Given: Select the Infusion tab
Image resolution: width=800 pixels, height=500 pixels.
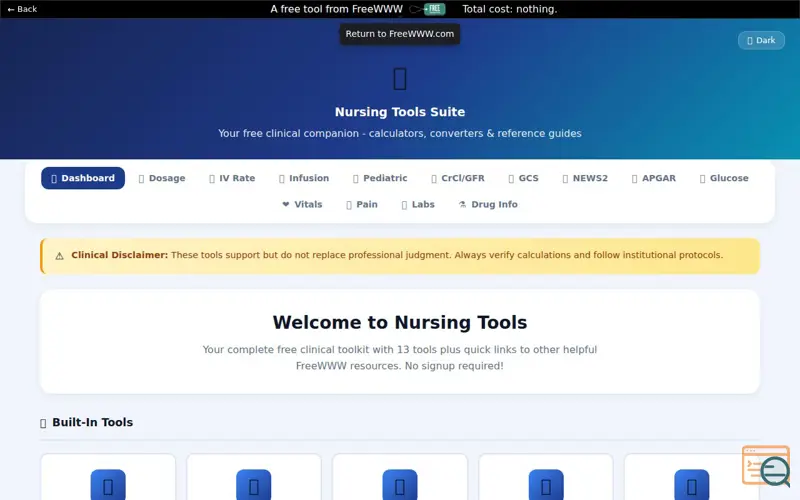Looking at the screenshot, I should tap(304, 178).
